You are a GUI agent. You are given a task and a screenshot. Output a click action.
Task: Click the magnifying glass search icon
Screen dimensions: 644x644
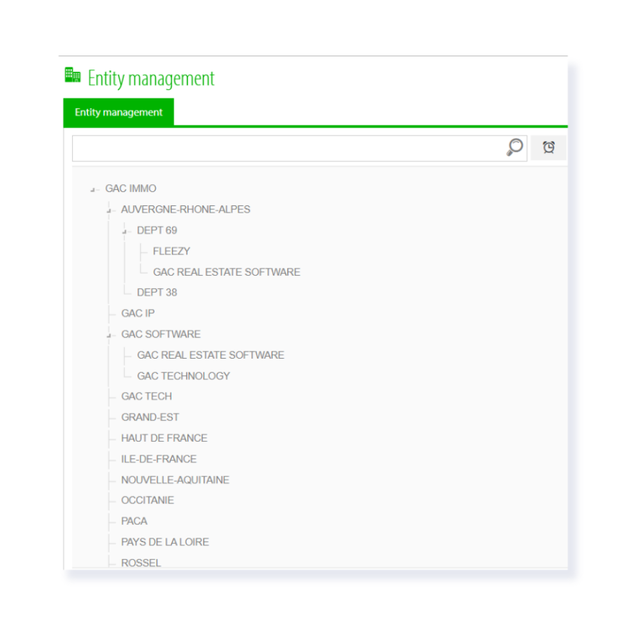click(515, 147)
